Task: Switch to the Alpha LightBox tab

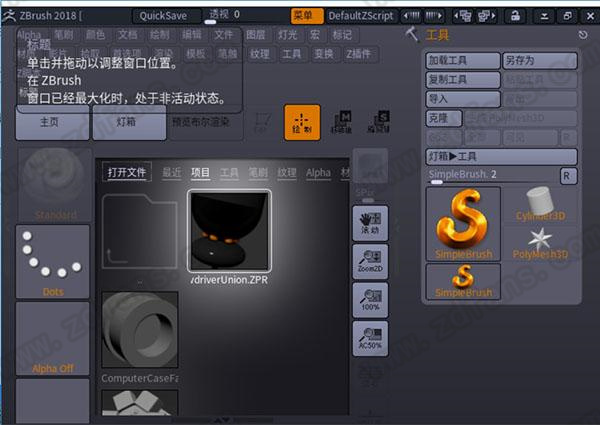Action: [318, 173]
